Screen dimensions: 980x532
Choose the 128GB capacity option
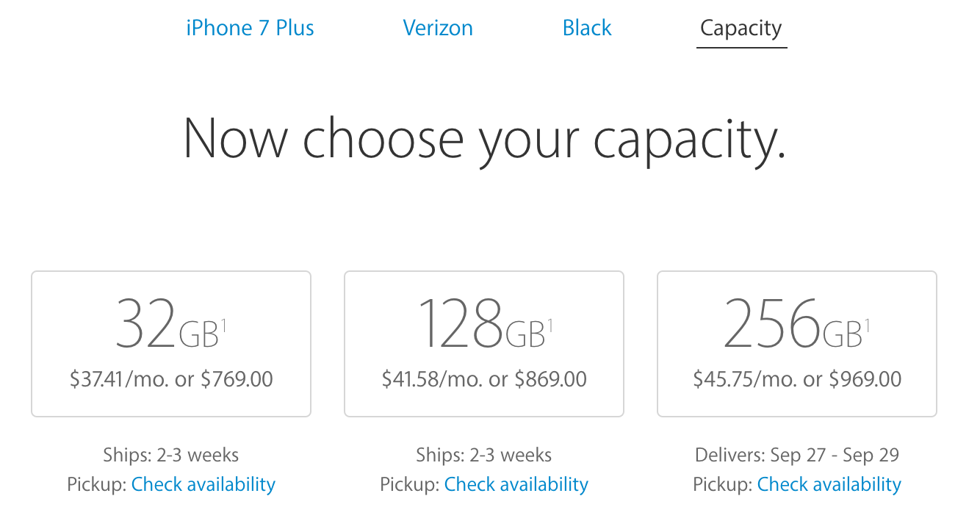click(484, 343)
